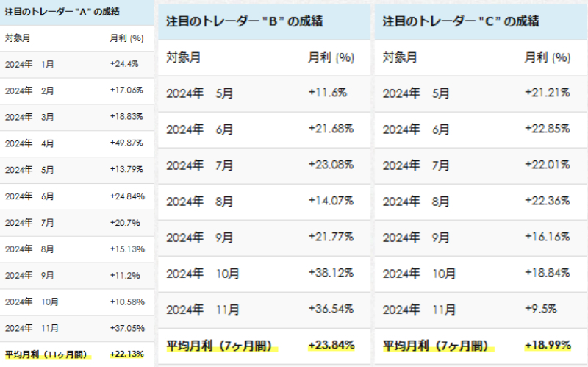This screenshot has width=588, height=367.
Task: Click the +22.13% average monthly return
Action: pos(126,354)
